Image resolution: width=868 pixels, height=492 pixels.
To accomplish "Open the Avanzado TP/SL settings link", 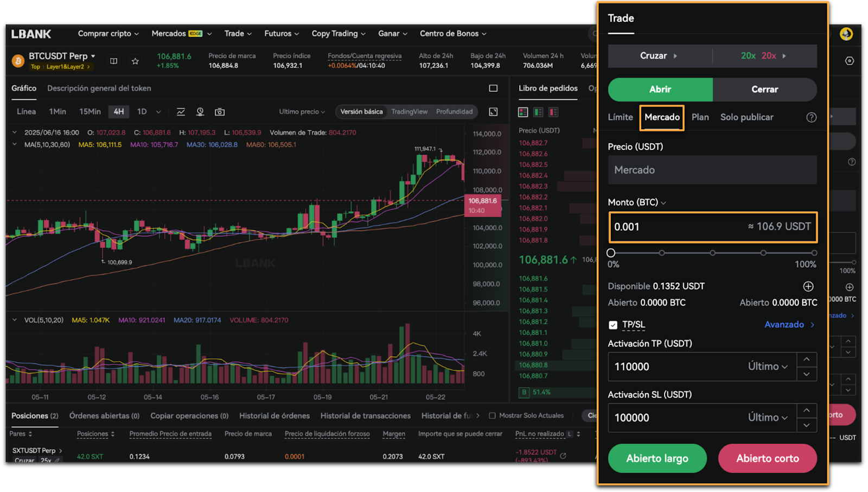I will click(789, 325).
